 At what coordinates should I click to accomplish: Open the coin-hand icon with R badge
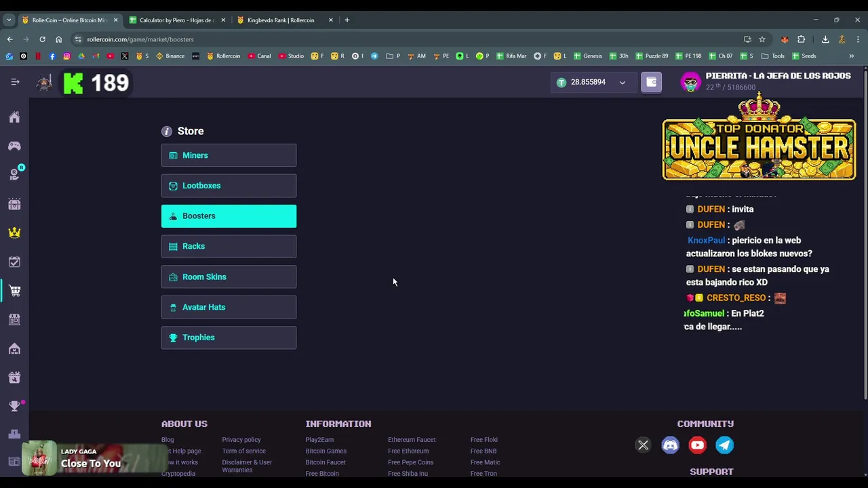[x=15, y=174]
